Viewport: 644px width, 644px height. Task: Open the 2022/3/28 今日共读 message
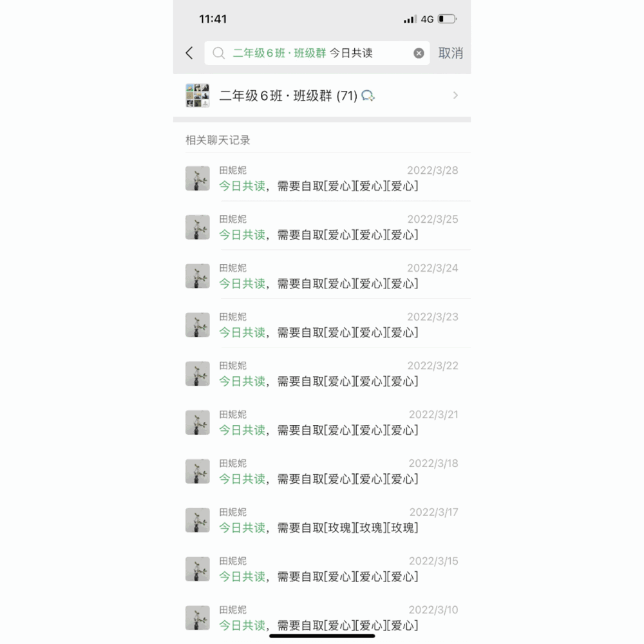322,178
